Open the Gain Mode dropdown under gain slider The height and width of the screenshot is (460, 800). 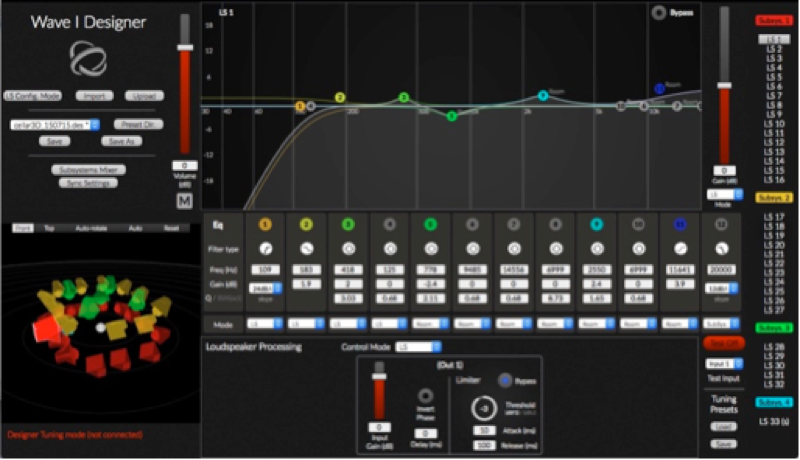[x=724, y=194]
